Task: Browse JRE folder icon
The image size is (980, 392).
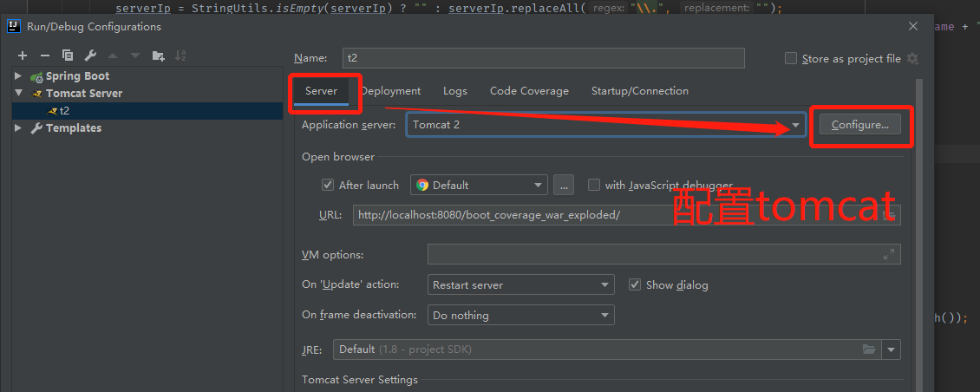Action: 869,350
